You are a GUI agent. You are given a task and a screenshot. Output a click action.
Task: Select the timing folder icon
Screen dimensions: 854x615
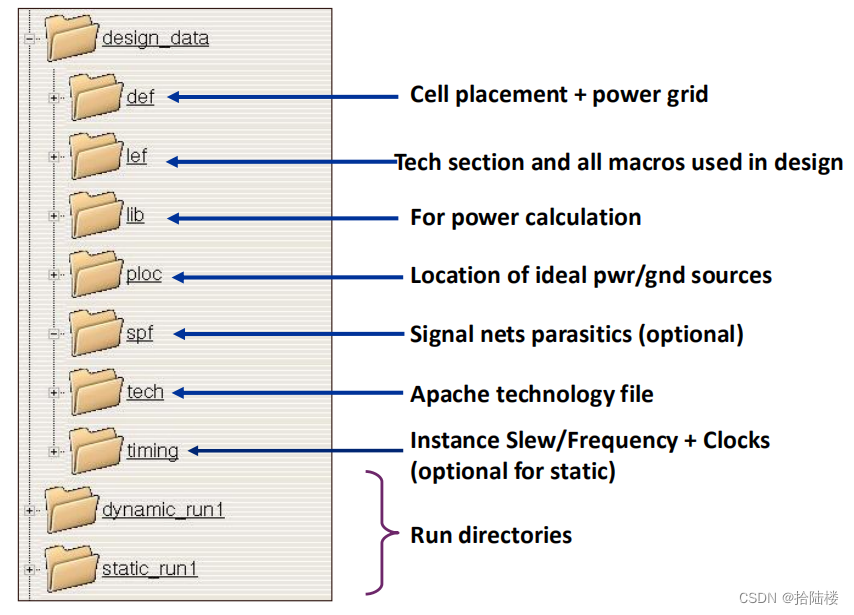click(95, 447)
